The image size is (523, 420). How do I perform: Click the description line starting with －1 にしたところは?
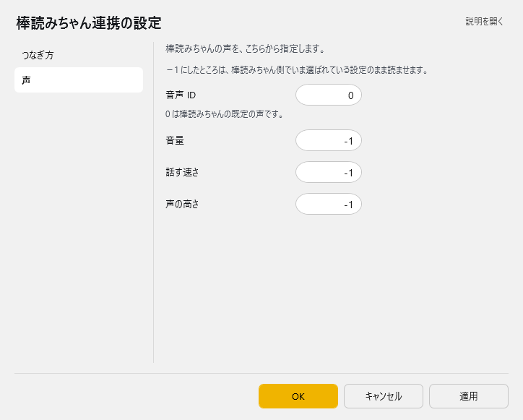click(x=297, y=70)
